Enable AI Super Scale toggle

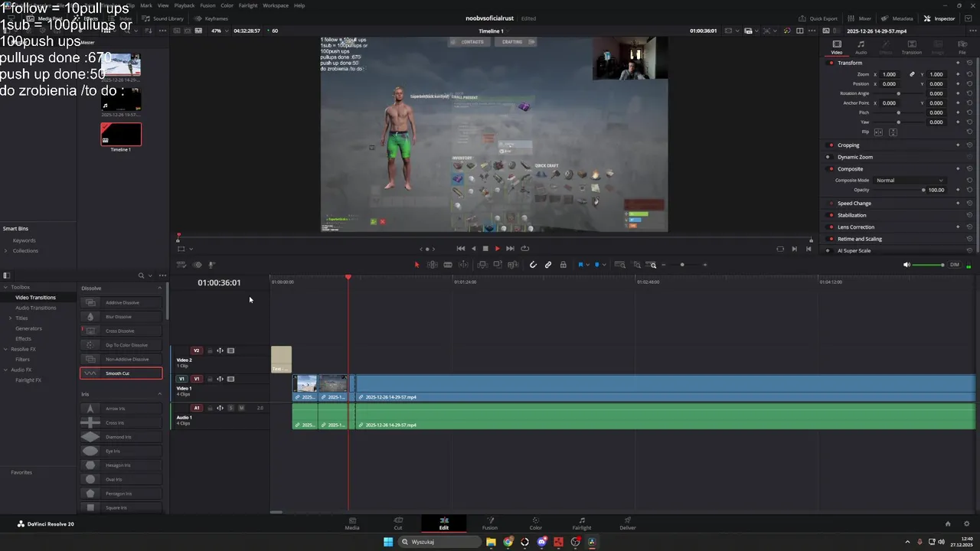click(x=828, y=250)
